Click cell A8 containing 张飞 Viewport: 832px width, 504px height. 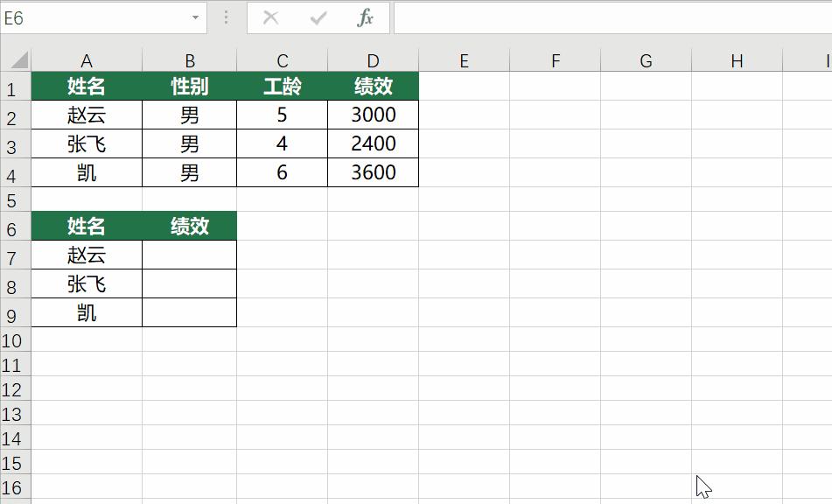[x=87, y=283]
